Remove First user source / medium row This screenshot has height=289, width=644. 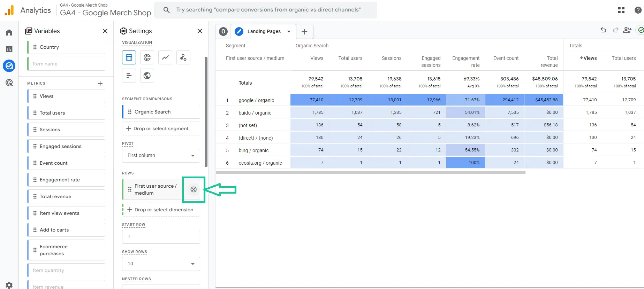pyautogui.click(x=194, y=189)
